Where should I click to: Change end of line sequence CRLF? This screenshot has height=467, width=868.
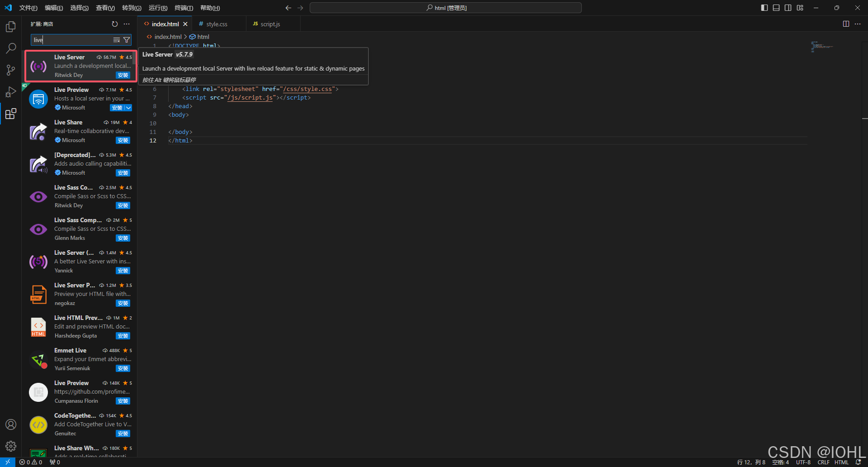[823, 462]
